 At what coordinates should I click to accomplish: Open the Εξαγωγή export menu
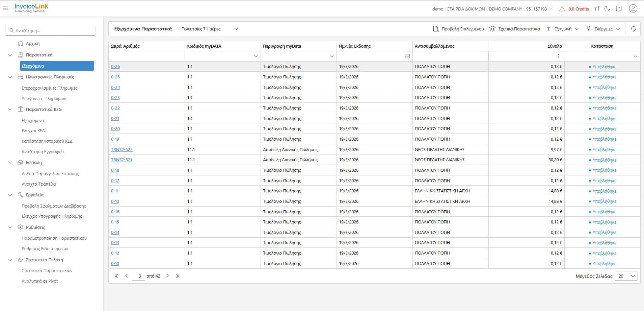[563, 29]
